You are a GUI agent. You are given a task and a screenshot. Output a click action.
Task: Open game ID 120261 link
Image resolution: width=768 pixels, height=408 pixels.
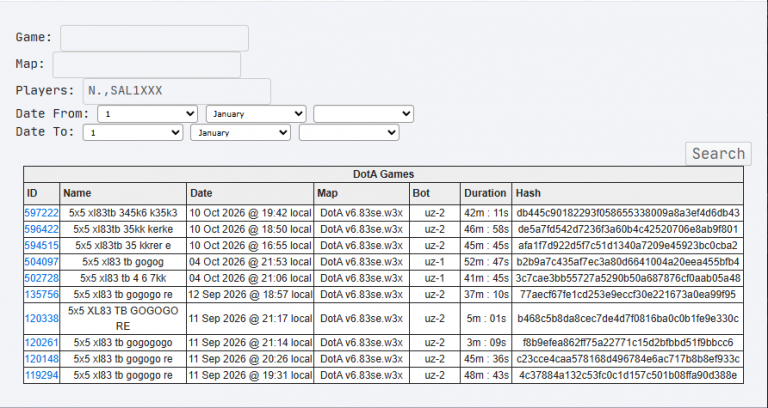point(42,342)
